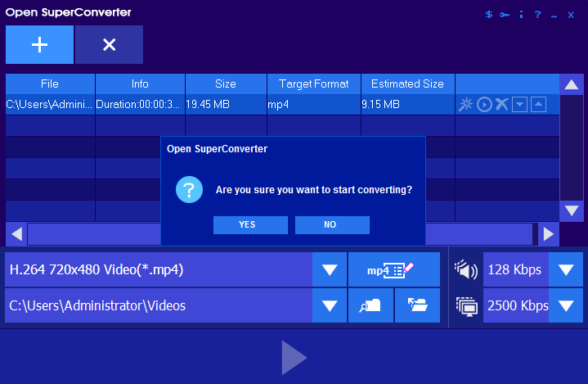This screenshot has height=384, width=588.
Task: Open the mp4 format settings editor
Action: point(393,269)
